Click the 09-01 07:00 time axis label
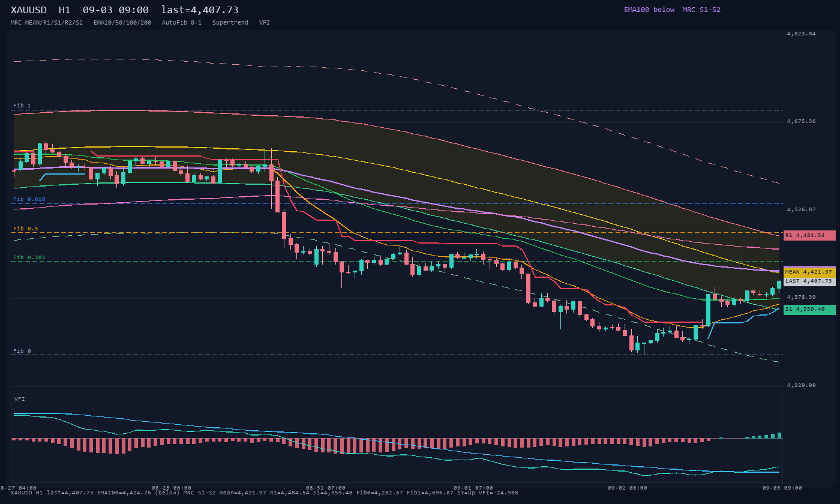This screenshot has width=840, height=504. point(473,488)
